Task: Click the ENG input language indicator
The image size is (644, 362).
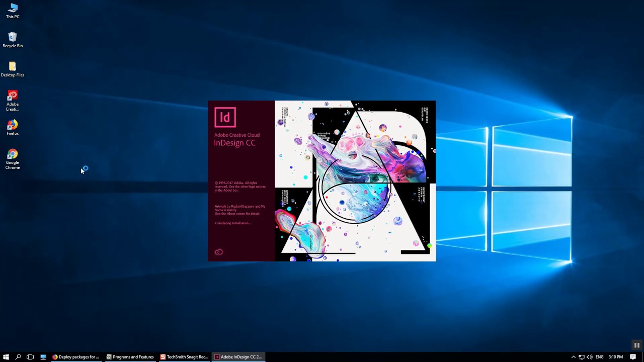Action: pyautogui.click(x=599, y=357)
